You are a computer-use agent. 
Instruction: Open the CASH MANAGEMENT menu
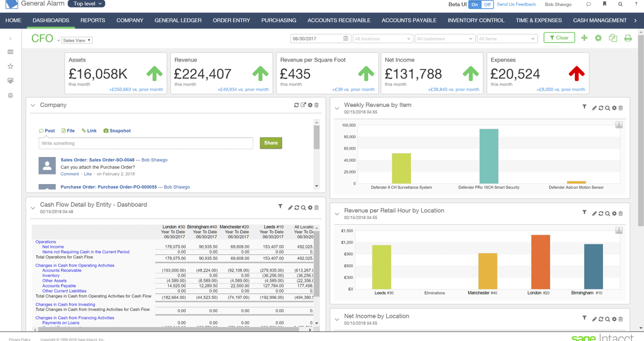click(x=599, y=20)
